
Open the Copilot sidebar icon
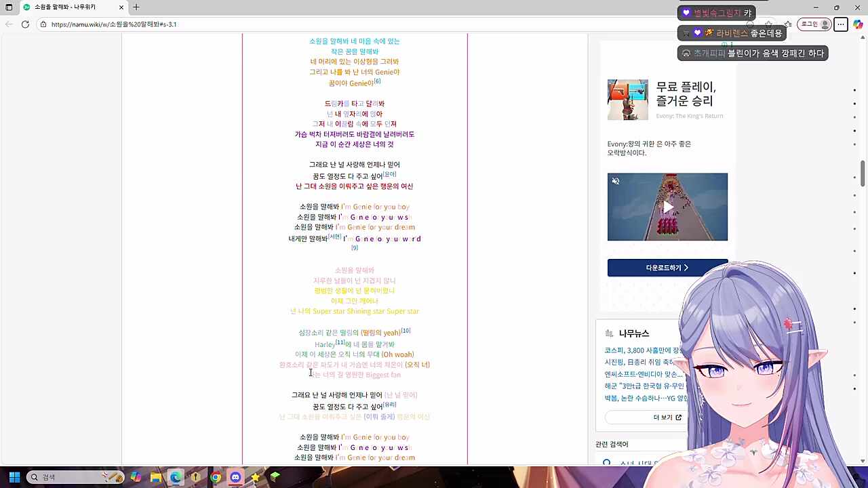858,24
